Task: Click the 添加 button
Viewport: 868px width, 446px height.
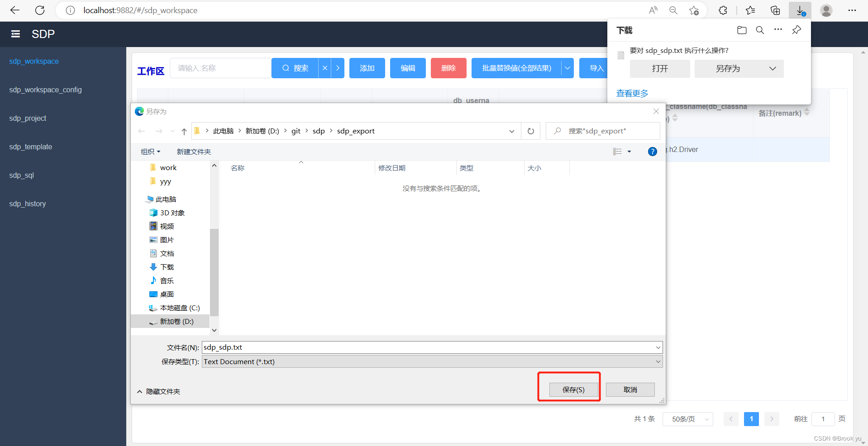Action: pyautogui.click(x=367, y=68)
